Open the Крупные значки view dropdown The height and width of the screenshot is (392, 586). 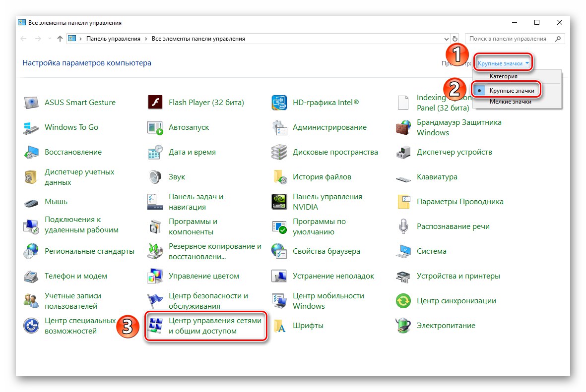(504, 63)
